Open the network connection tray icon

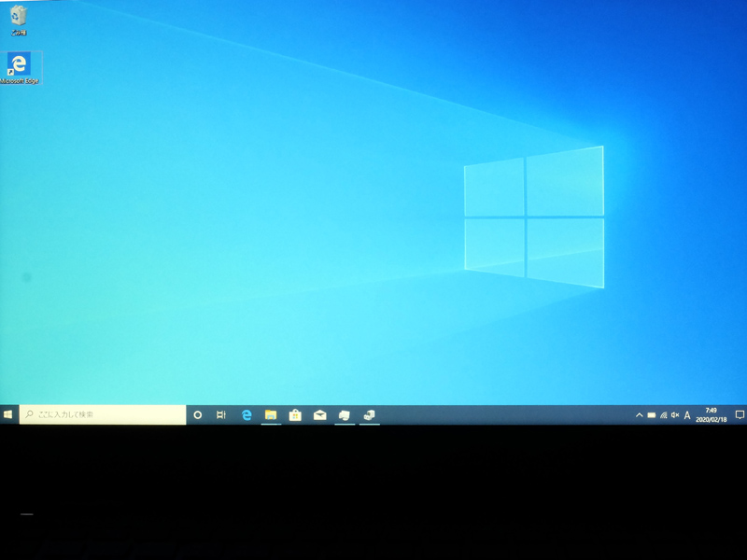click(x=663, y=415)
